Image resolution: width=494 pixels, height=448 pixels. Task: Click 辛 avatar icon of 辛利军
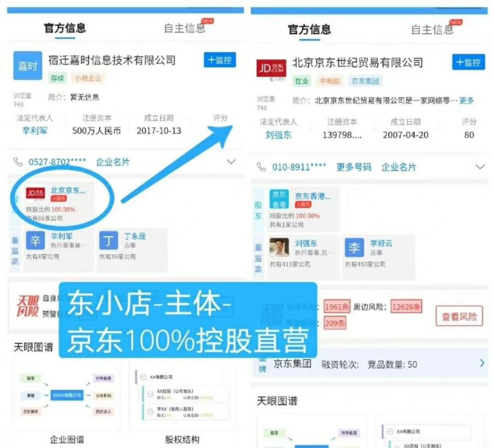[x=35, y=240]
